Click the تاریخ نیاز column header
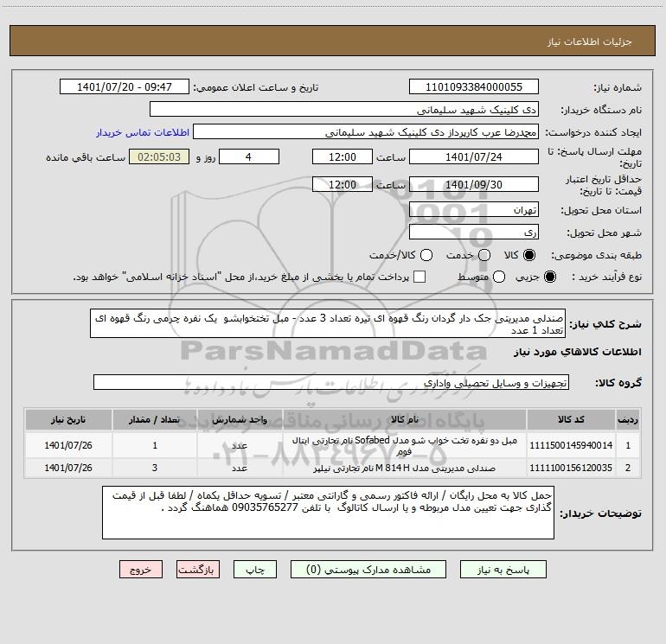 68,420
